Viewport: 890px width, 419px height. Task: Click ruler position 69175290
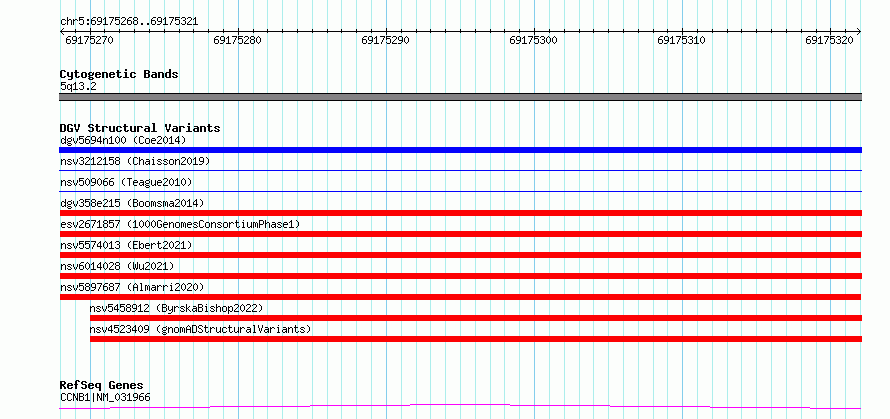pyautogui.click(x=385, y=40)
